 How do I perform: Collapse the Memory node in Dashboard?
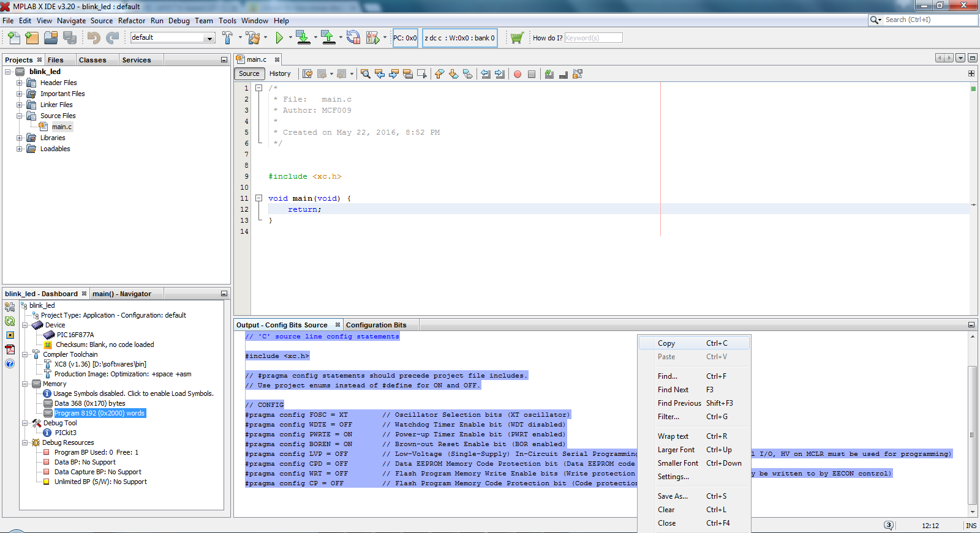(25, 384)
